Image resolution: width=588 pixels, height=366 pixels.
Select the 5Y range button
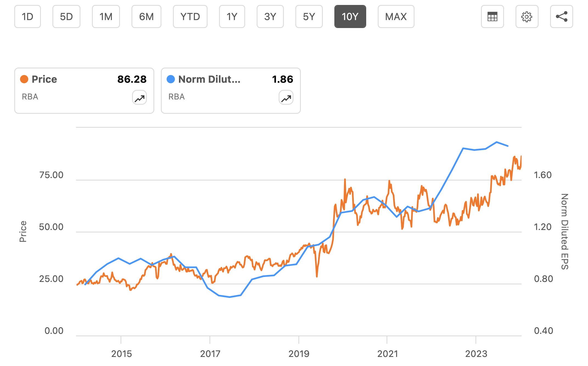tap(309, 17)
